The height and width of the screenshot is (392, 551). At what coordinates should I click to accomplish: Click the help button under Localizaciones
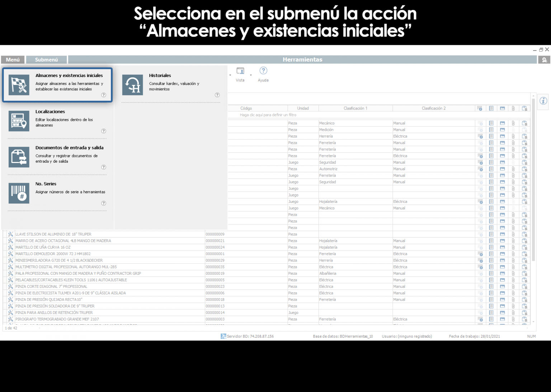click(x=103, y=131)
